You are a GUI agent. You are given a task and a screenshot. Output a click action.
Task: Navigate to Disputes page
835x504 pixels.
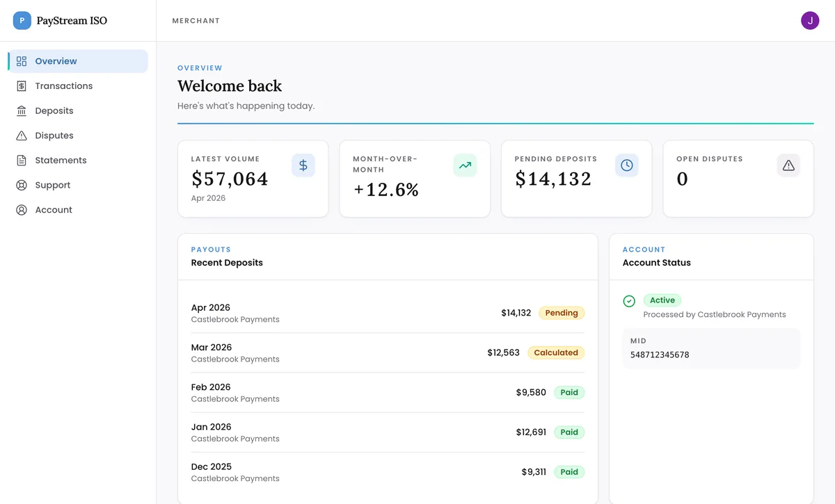[78, 136]
